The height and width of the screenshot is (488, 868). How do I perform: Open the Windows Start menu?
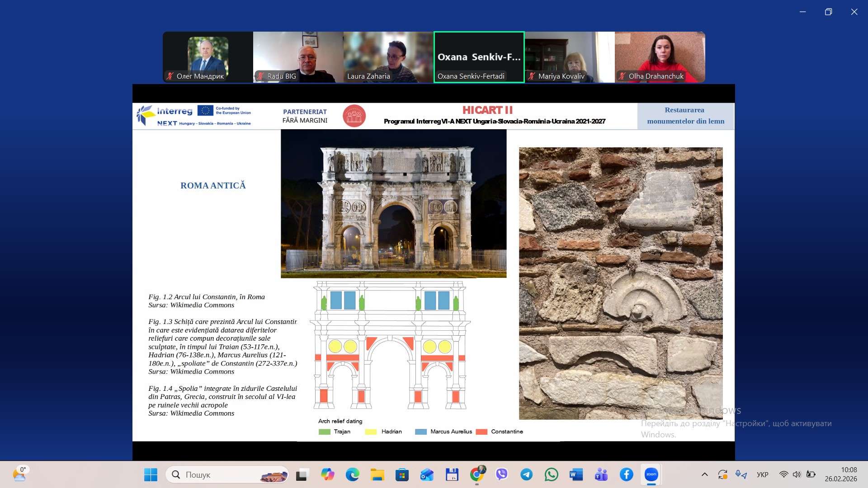[x=151, y=474]
